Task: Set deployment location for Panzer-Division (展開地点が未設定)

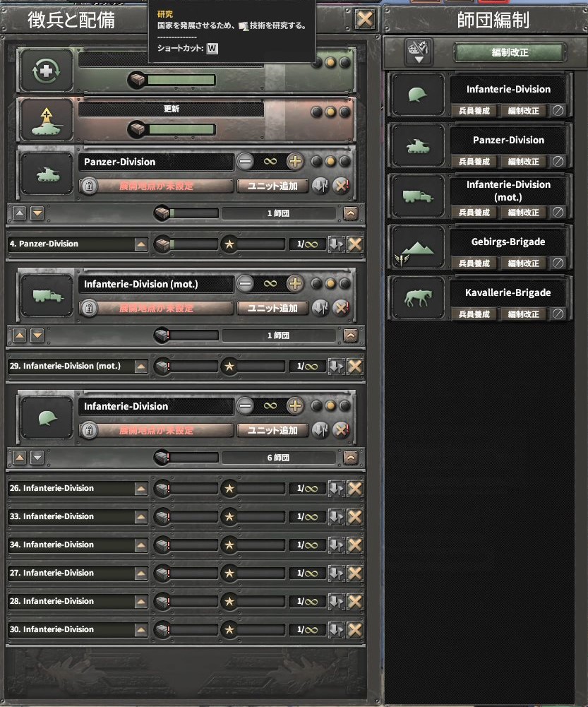Action: [156, 186]
